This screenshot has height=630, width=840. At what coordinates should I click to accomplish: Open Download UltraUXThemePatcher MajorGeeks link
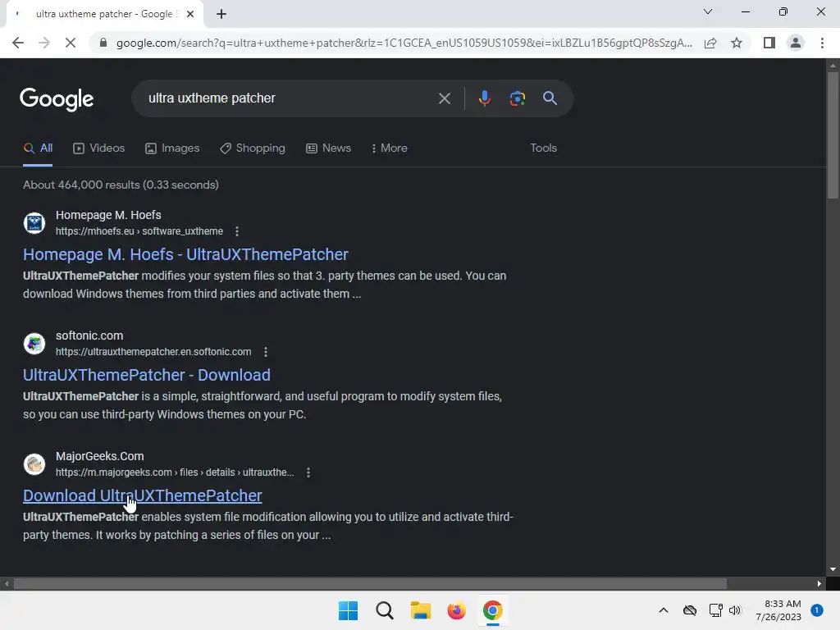pyautogui.click(x=142, y=495)
